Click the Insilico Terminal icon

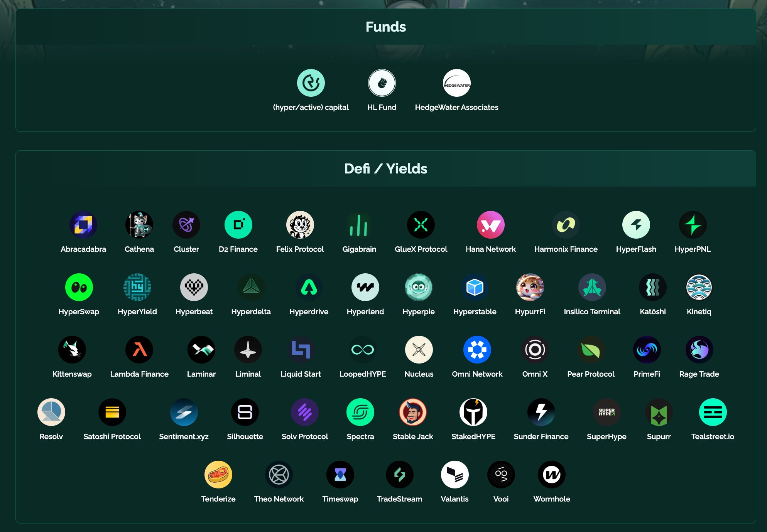coord(592,287)
